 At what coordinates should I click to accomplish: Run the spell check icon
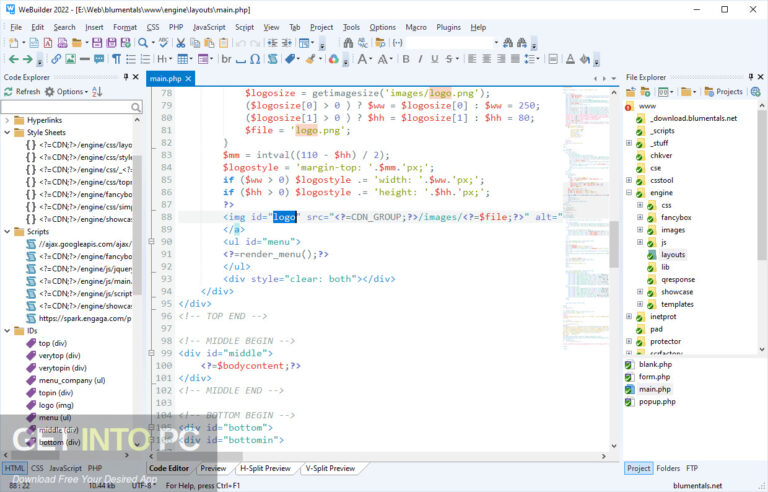coord(164,43)
